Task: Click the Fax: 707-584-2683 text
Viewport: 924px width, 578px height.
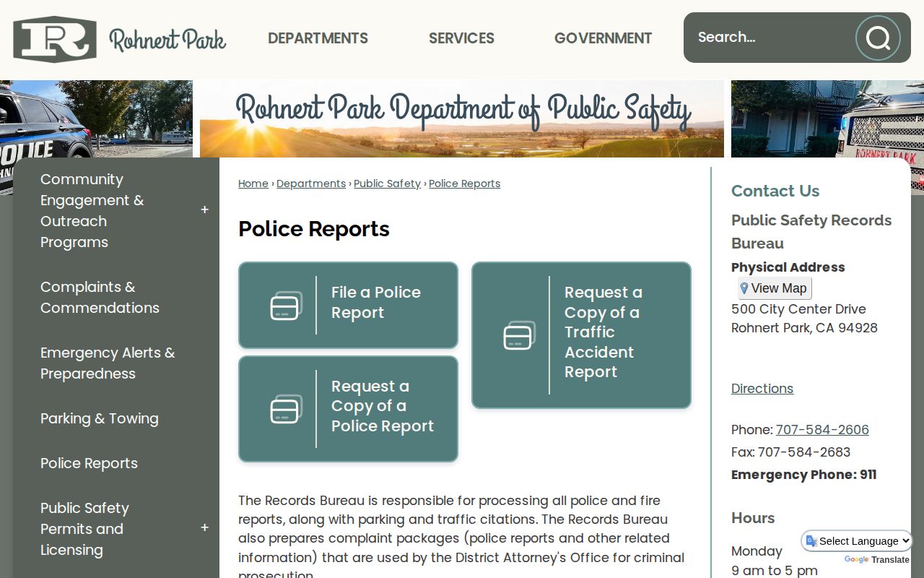Action: coord(791,452)
